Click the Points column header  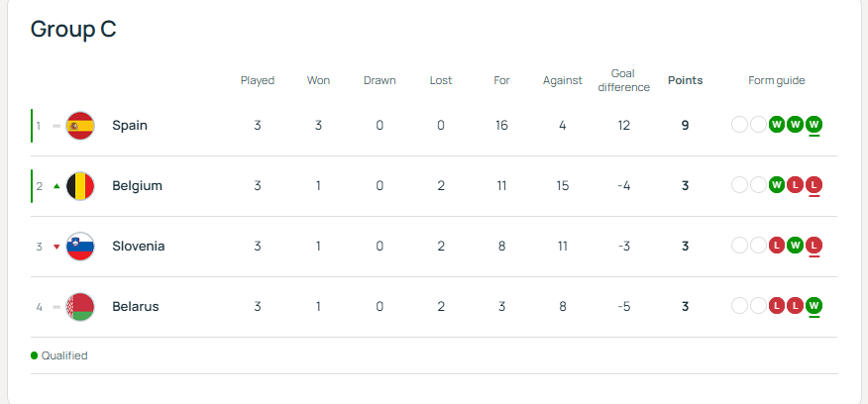click(685, 81)
